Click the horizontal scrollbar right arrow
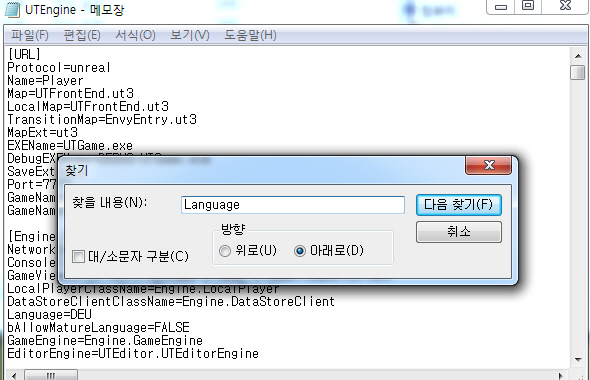This screenshot has height=380, width=590. pyautogui.click(x=560, y=375)
